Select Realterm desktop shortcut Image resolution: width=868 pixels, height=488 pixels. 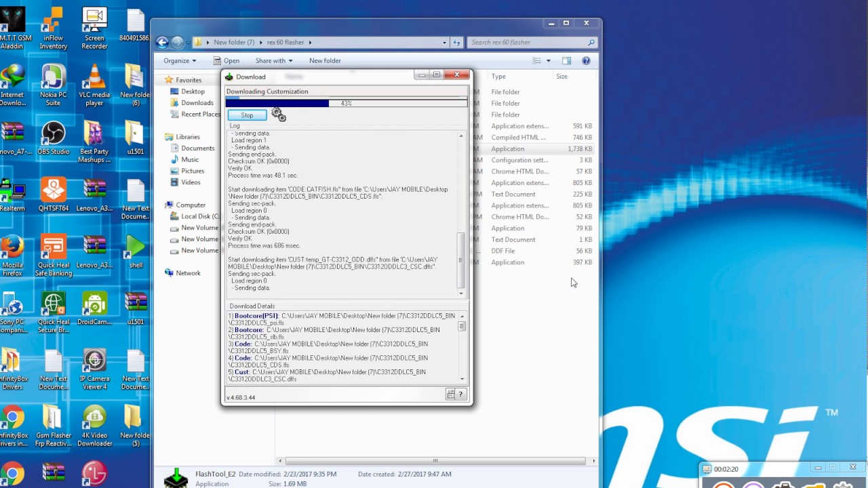point(12,195)
